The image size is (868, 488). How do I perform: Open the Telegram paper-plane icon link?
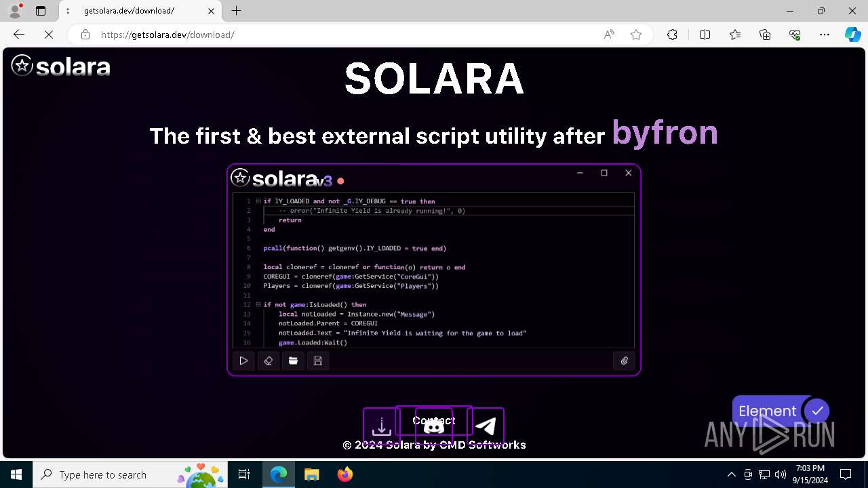pos(486,426)
